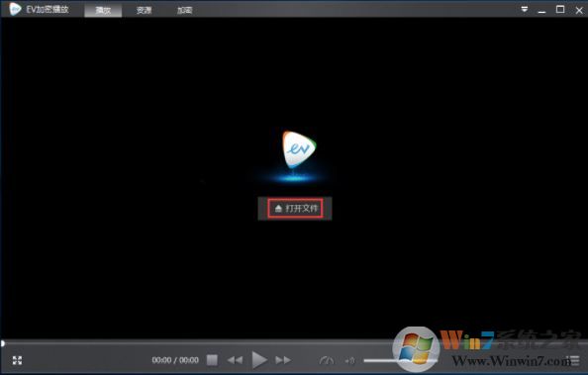Viewport: 588px width, 375px height.
Task: Mute audio with the speaker icon
Action: point(349,361)
